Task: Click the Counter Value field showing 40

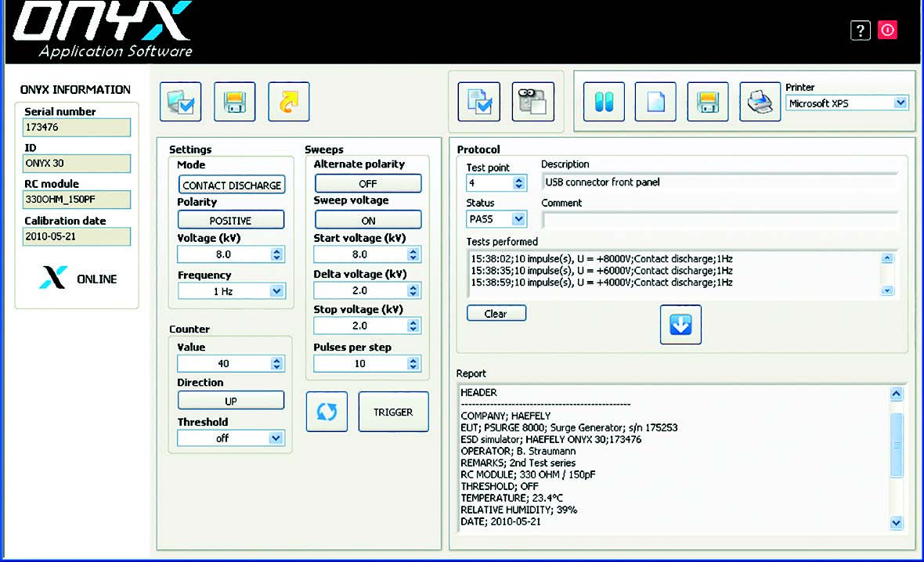Action: pos(224,363)
